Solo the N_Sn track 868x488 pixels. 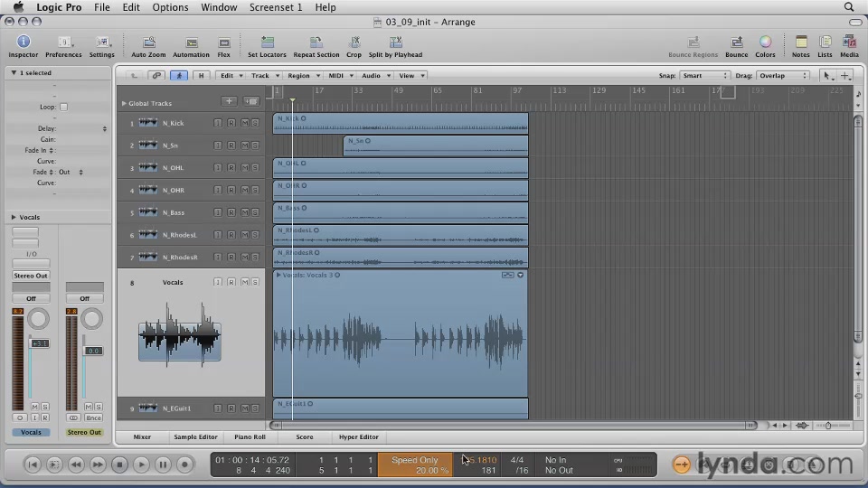(x=255, y=145)
